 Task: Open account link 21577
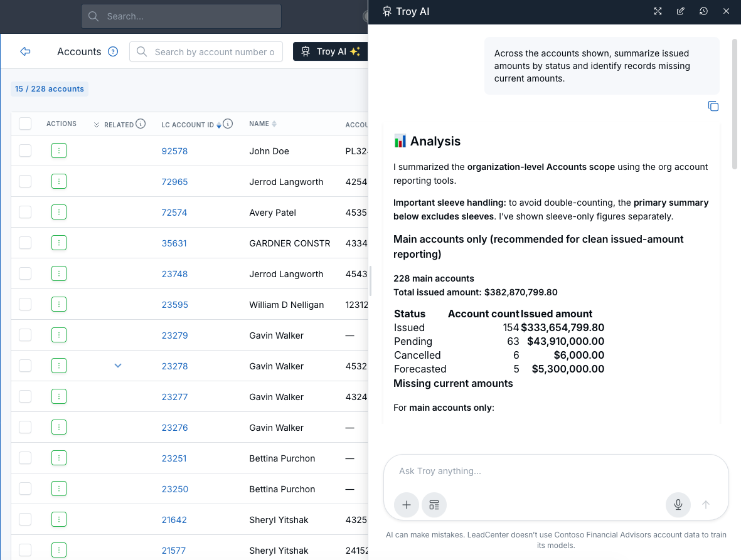(173, 551)
